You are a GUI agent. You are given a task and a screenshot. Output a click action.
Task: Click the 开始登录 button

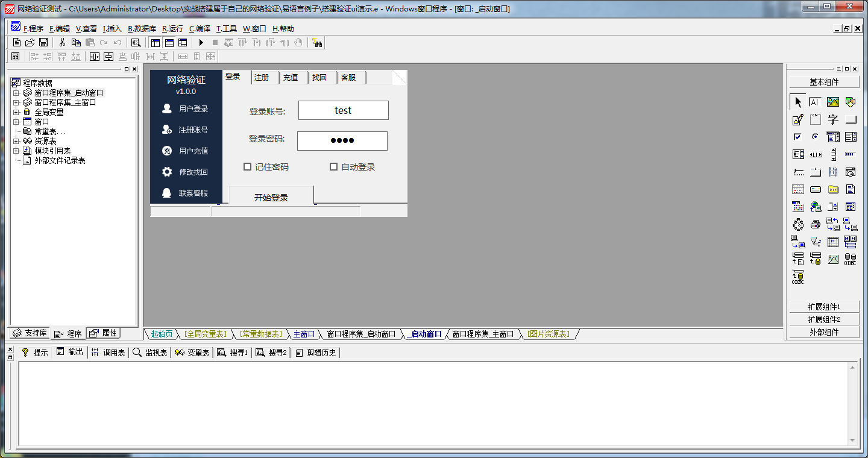(271, 197)
